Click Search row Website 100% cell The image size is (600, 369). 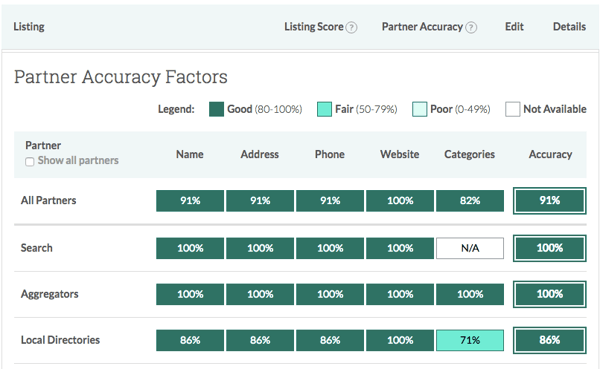(x=400, y=248)
